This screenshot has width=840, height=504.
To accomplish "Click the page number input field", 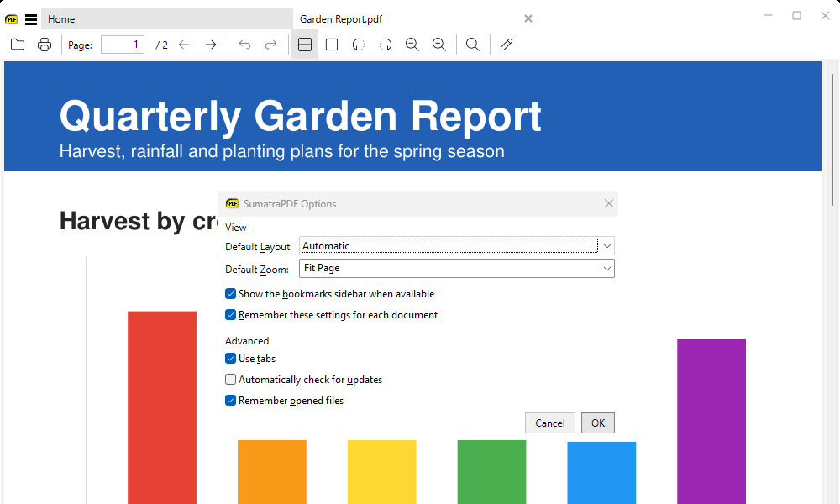I will [122, 45].
